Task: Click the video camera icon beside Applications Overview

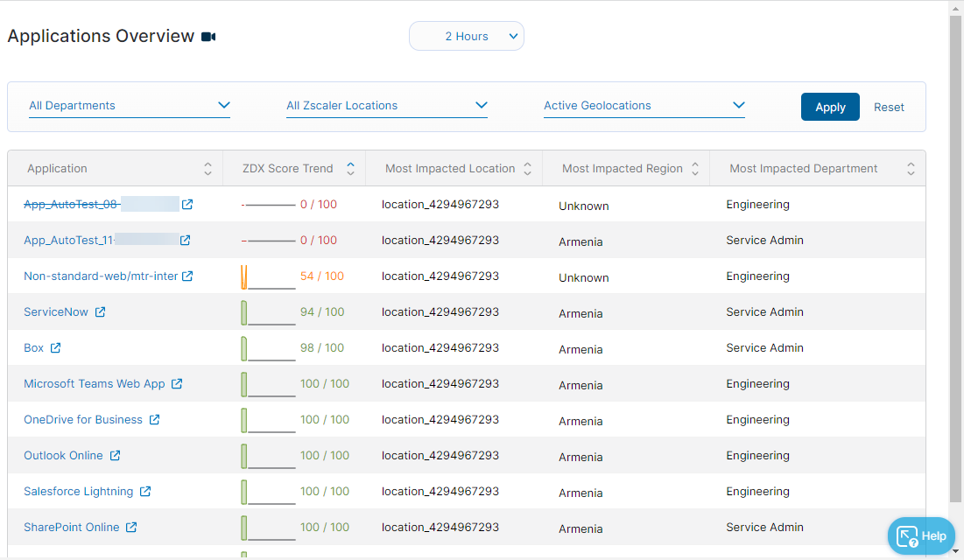Action: tap(208, 37)
